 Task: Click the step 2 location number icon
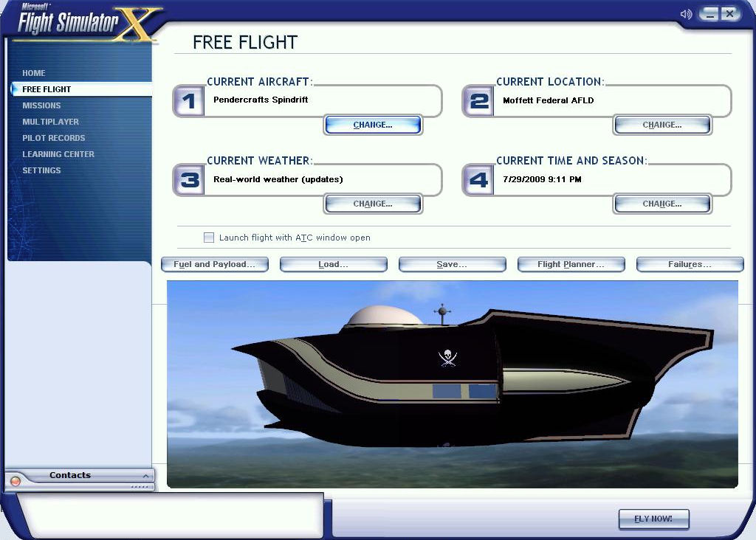coord(478,100)
